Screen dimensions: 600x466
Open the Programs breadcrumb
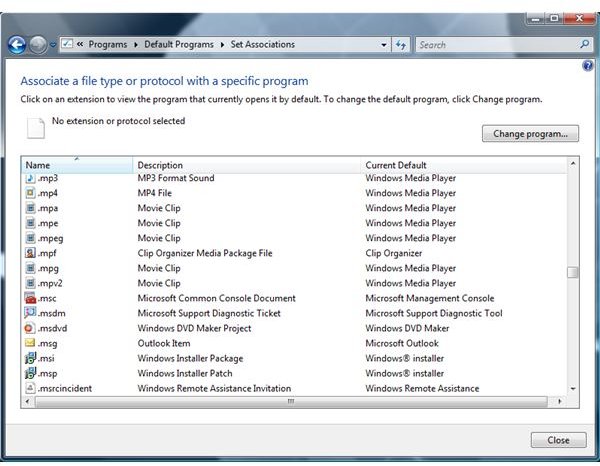coord(108,44)
